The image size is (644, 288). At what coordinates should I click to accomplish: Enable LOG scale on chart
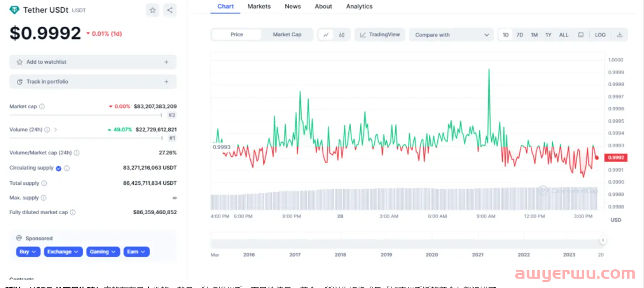pos(600,35)
